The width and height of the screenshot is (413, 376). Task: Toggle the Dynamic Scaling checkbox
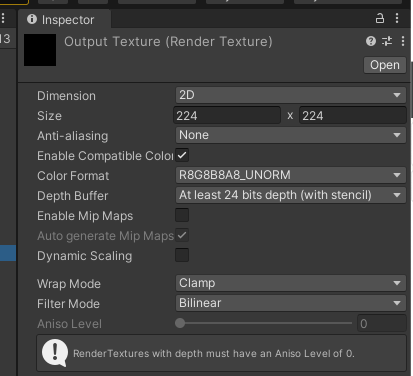click(182, 255)
